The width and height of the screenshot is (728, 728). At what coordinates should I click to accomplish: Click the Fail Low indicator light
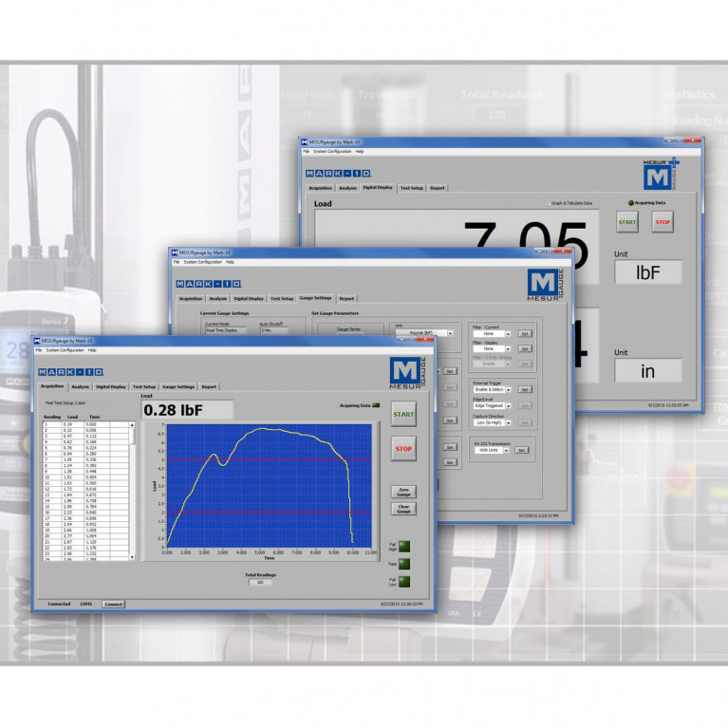tap(404, 582)
